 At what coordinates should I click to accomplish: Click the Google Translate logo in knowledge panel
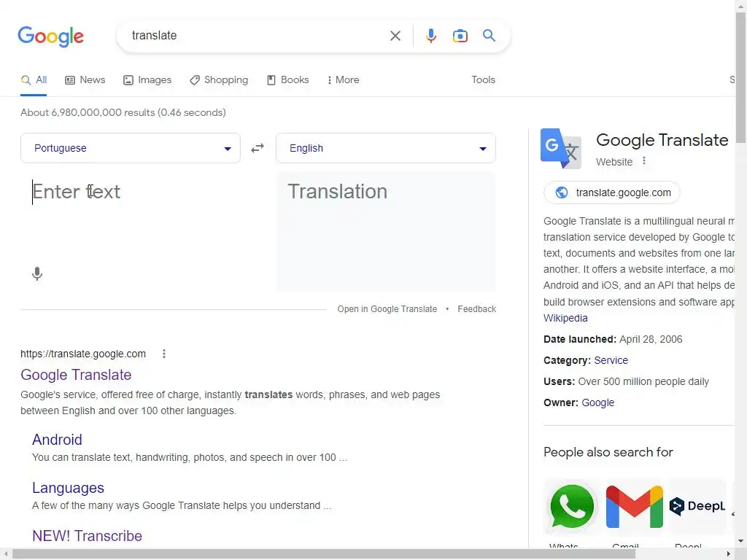click(561, 149)
